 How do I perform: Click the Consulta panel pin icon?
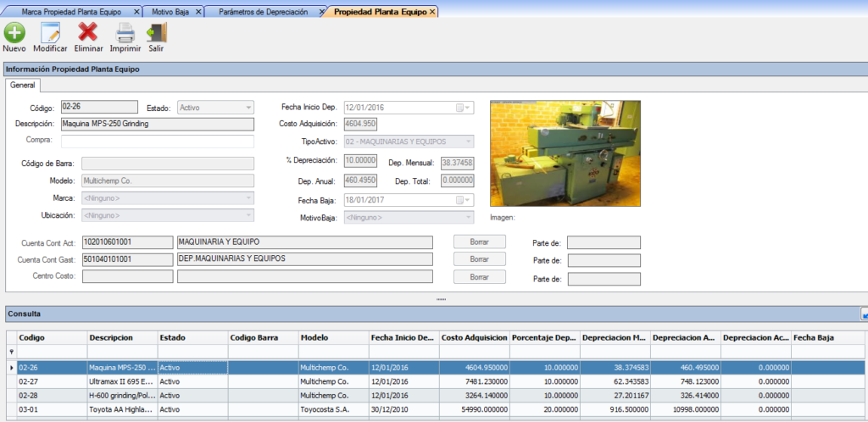pos(864,314)
